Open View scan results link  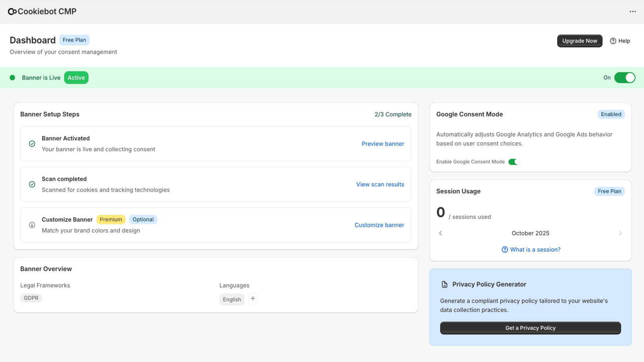click(x=380, y=184)
